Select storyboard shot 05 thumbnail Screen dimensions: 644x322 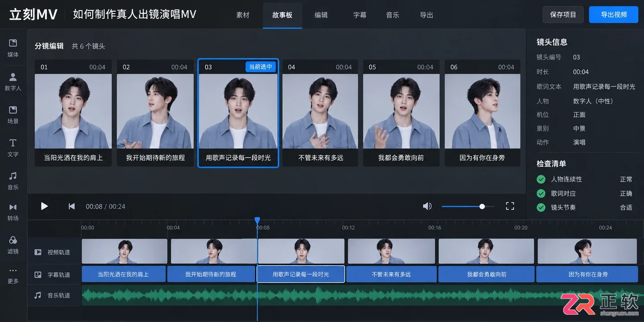(x=401, y=111)
